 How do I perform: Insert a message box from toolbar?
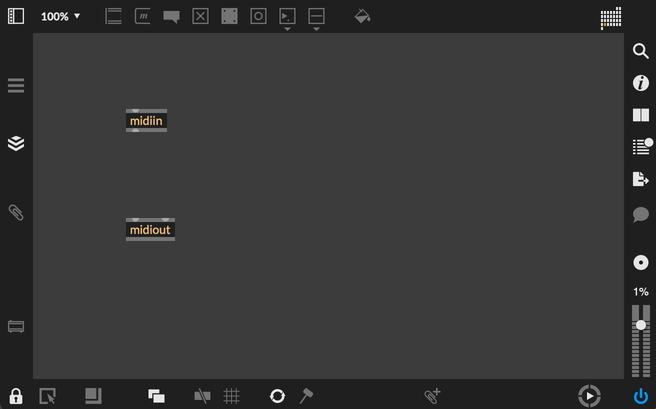pyautogui.click(x=143, y=16)
